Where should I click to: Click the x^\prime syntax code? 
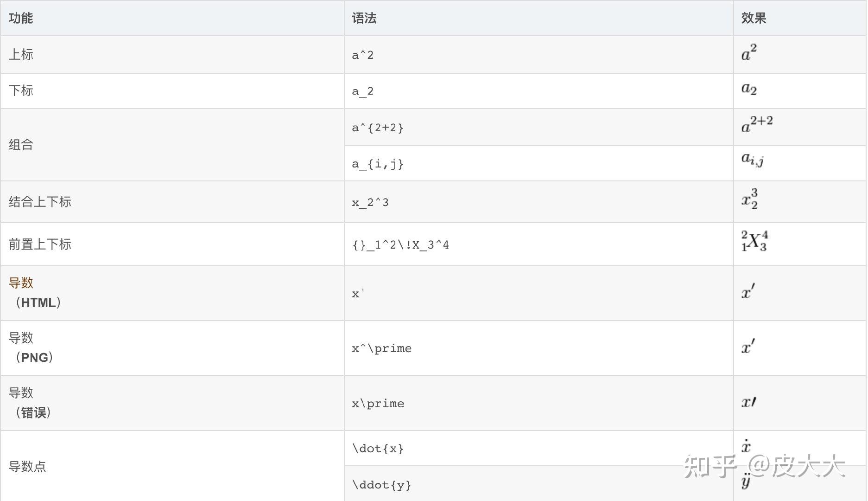(x=382, y=348)
